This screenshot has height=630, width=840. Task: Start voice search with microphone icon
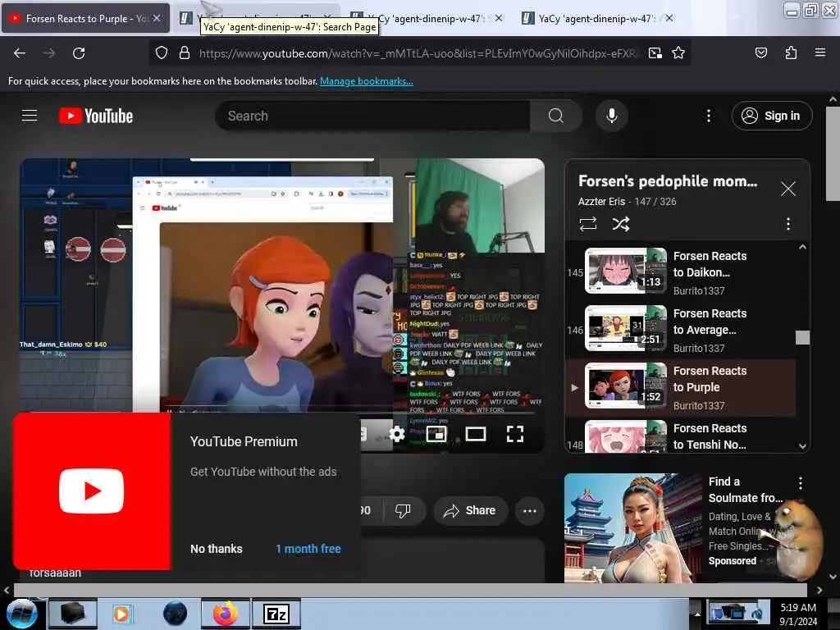pyautogui.click(x=611, y=116)
